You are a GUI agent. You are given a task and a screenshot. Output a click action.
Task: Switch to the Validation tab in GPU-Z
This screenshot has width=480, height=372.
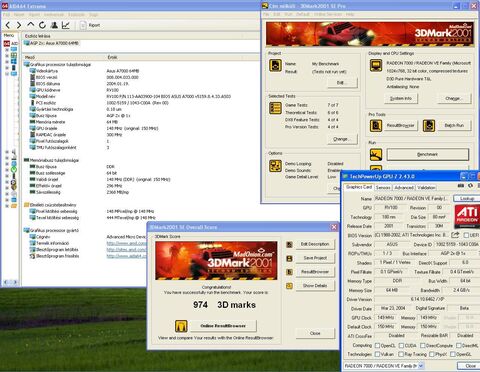pos(426,188)
